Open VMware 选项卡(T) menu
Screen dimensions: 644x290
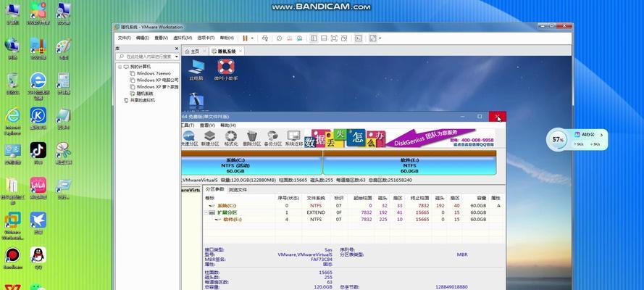click(206, 38)
